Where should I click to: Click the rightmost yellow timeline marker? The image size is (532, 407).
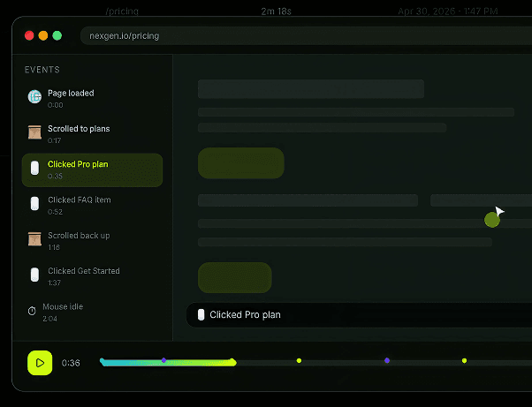(x=464, y=360)
